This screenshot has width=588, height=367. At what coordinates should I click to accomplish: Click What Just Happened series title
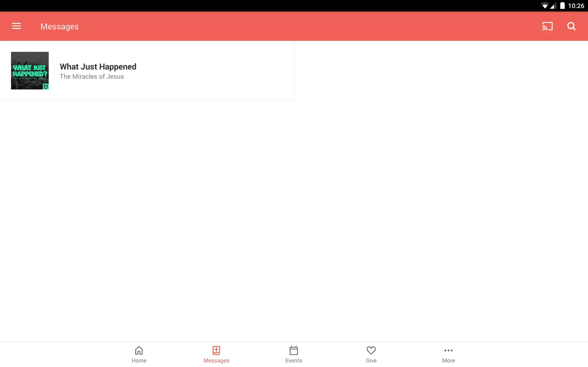coord(98,66)
